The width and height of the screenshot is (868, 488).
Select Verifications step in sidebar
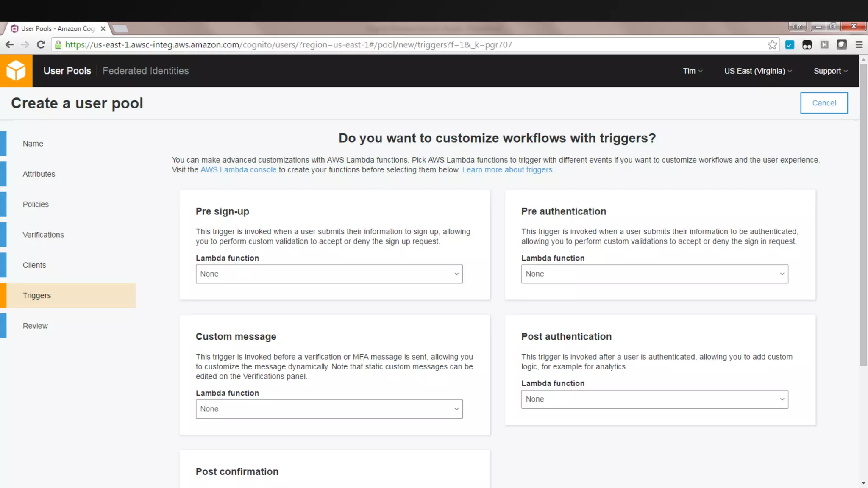[43, 235]
